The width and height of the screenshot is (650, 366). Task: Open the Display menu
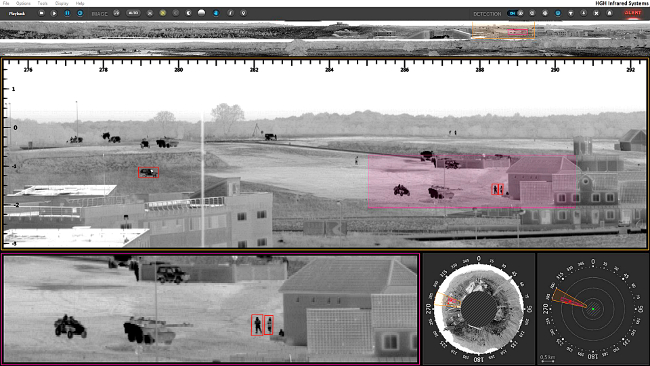62,3
